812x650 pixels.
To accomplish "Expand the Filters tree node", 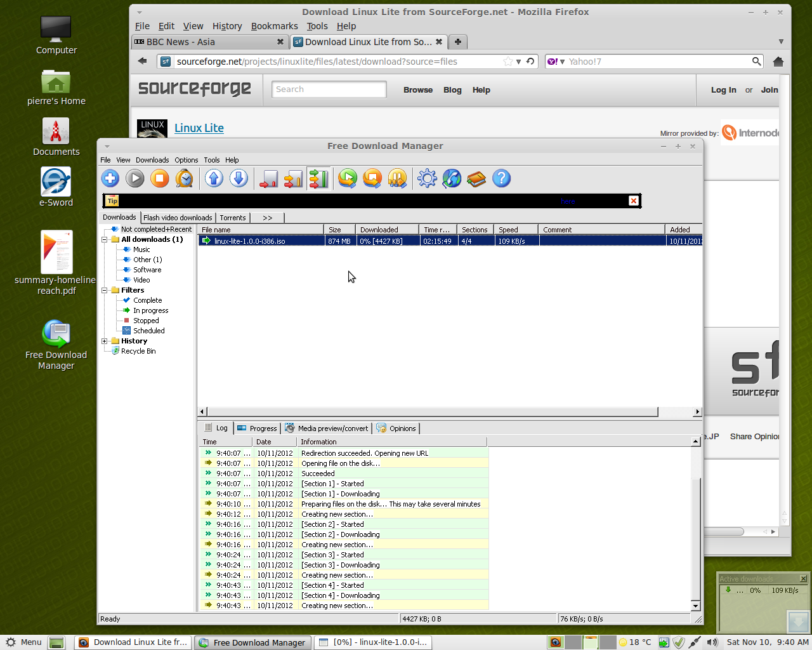I will 103,290.
